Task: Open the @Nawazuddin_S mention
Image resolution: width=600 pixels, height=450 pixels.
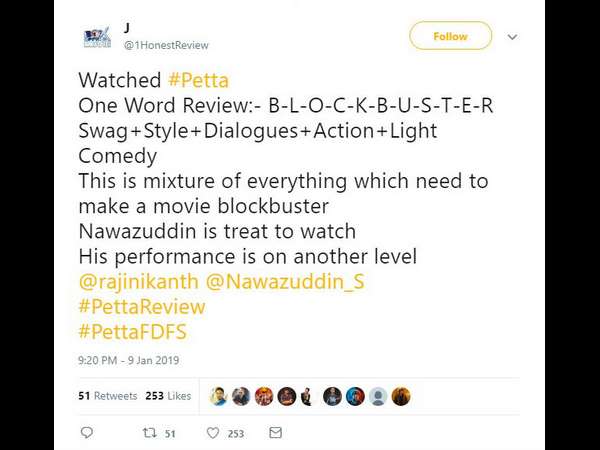Action: click(x=285, y=282)
